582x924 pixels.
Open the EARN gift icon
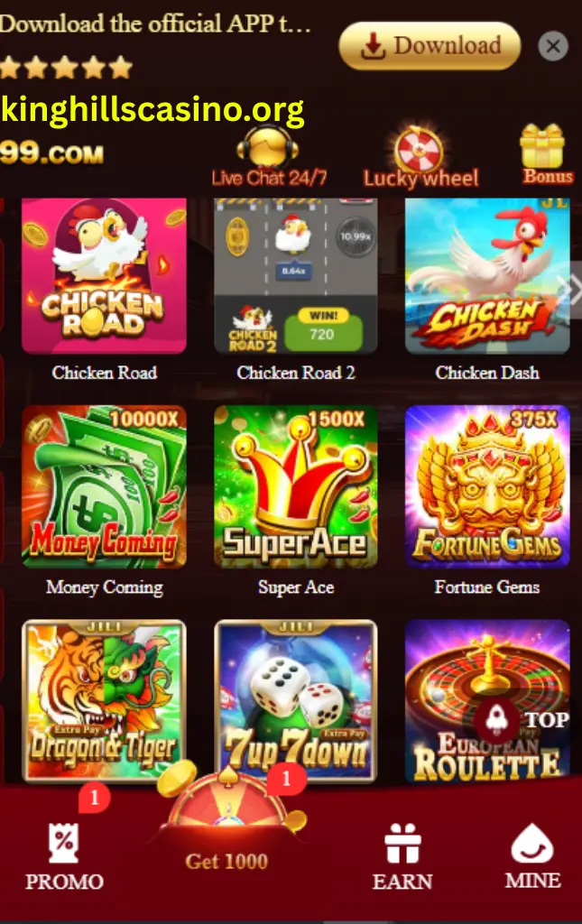402,843
